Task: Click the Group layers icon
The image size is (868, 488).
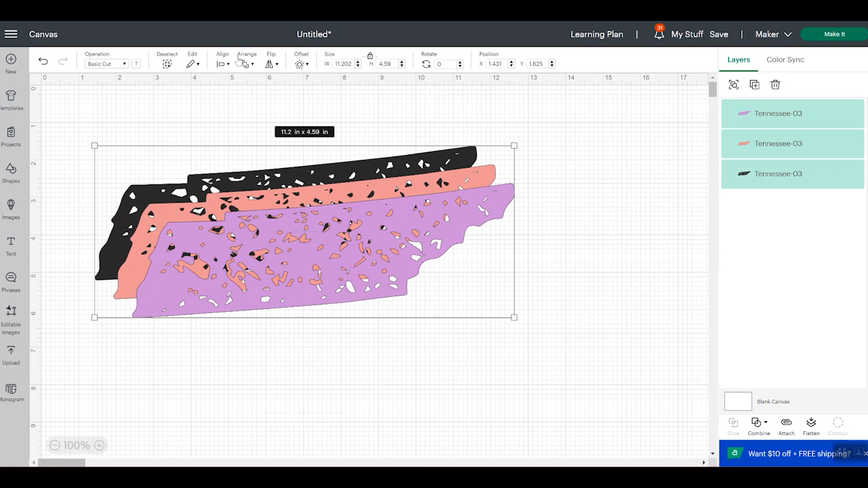Action: pos(734,85)
